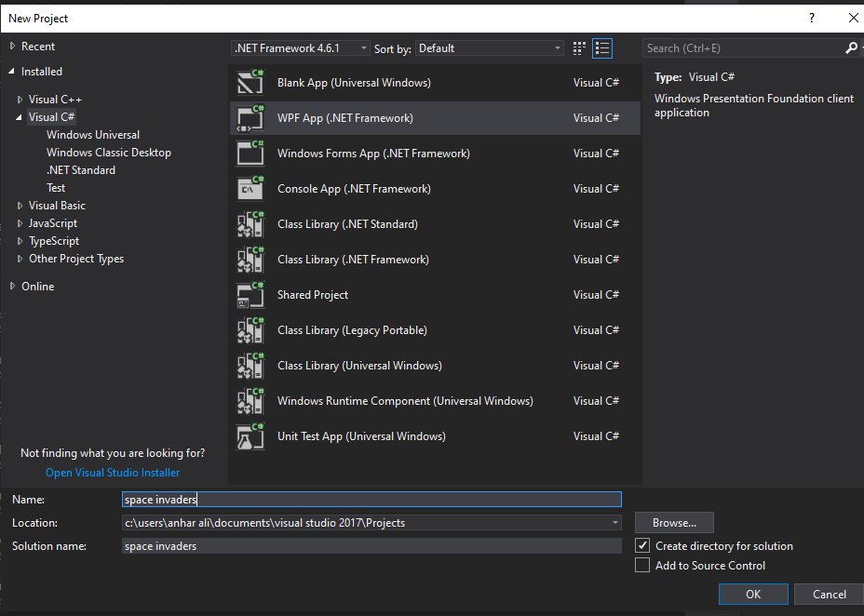Select the Windows Classic Desktop category
Image resolution: width=864 pixels, height=616 pixels.
[108, 152]
